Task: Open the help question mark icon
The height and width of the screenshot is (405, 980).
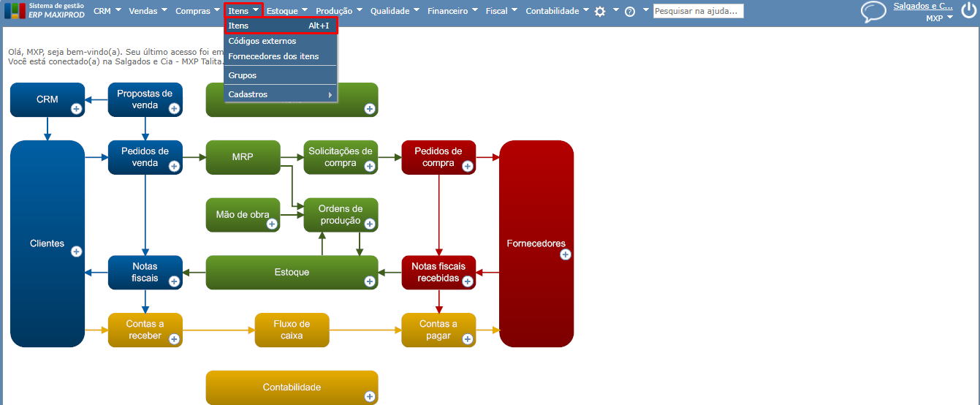Action: [x=630, y=12]
